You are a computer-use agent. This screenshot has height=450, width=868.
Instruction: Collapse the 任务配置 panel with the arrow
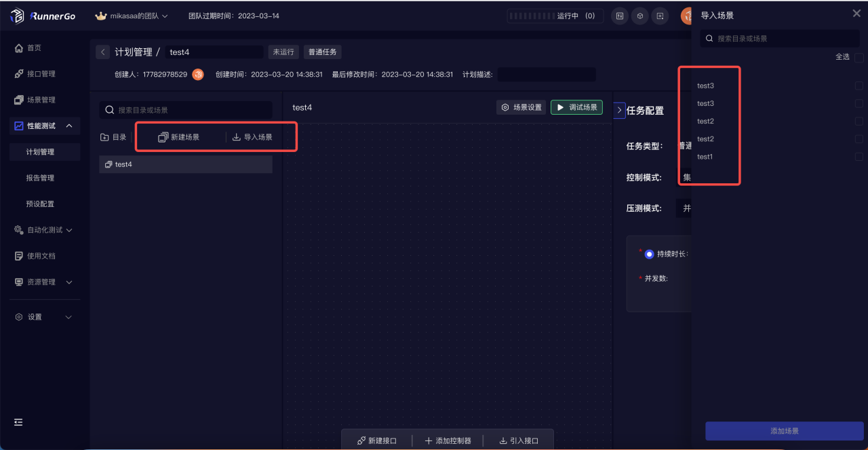619,110
